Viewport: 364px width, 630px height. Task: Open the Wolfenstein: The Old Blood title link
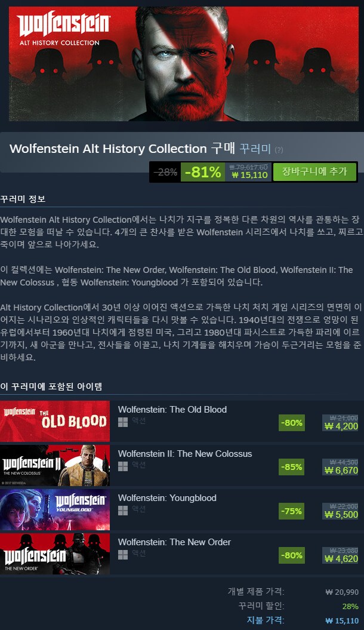[x=172, y=410]
